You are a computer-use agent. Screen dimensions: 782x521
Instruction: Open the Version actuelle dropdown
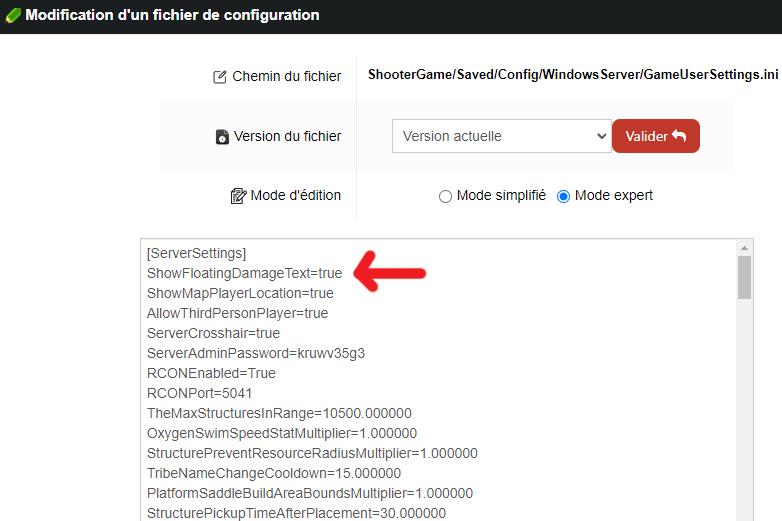point(501,136)
